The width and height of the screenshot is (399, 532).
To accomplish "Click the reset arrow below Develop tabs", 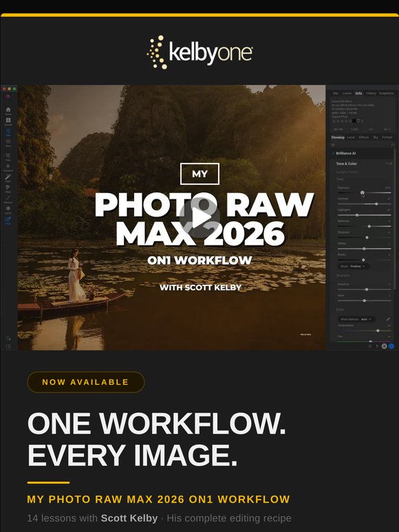I will tap(393, 145).
